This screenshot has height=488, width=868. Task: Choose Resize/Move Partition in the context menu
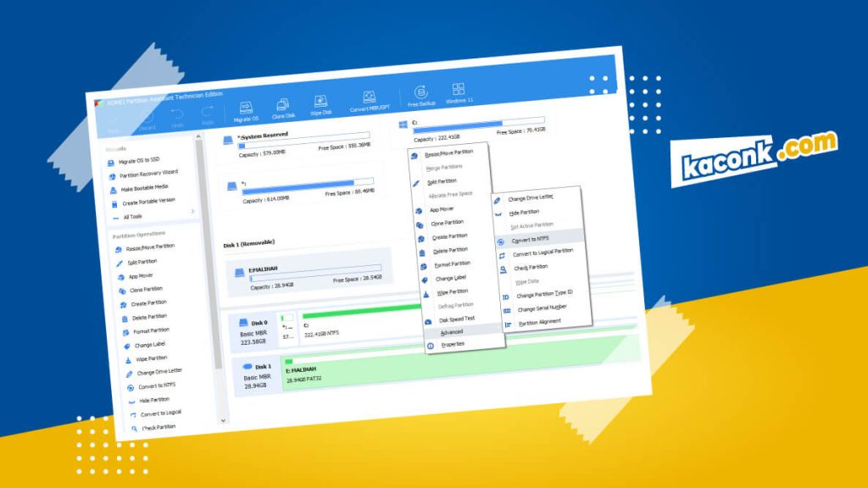448,152
